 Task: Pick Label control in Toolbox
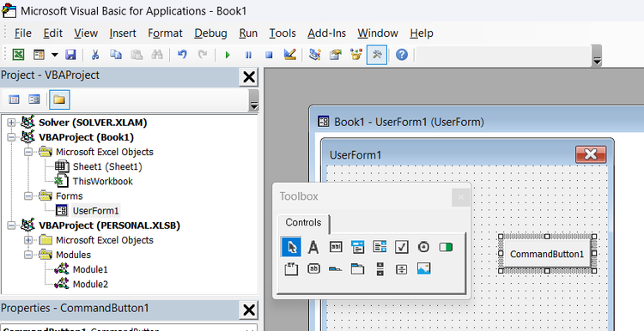coord(313,247)
